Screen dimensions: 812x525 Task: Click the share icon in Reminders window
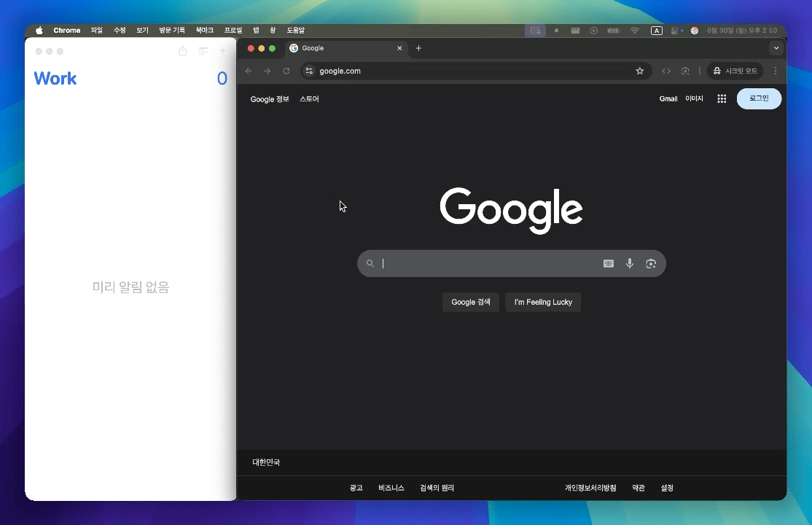coord(183,51)
